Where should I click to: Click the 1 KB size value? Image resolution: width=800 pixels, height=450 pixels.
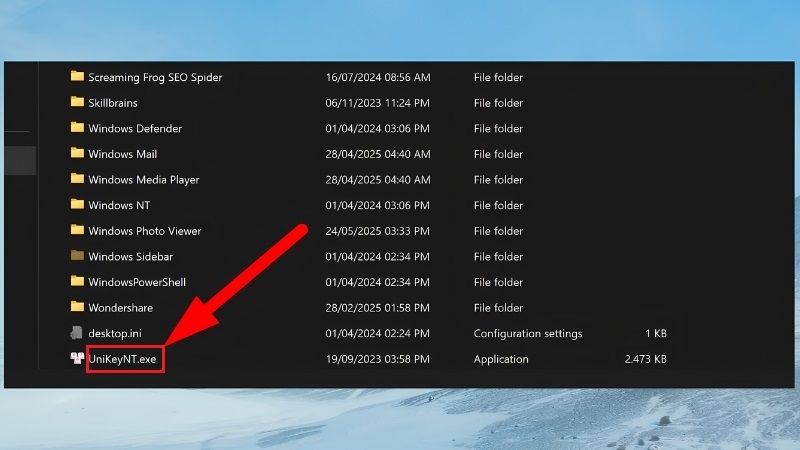tap(656, 333)
